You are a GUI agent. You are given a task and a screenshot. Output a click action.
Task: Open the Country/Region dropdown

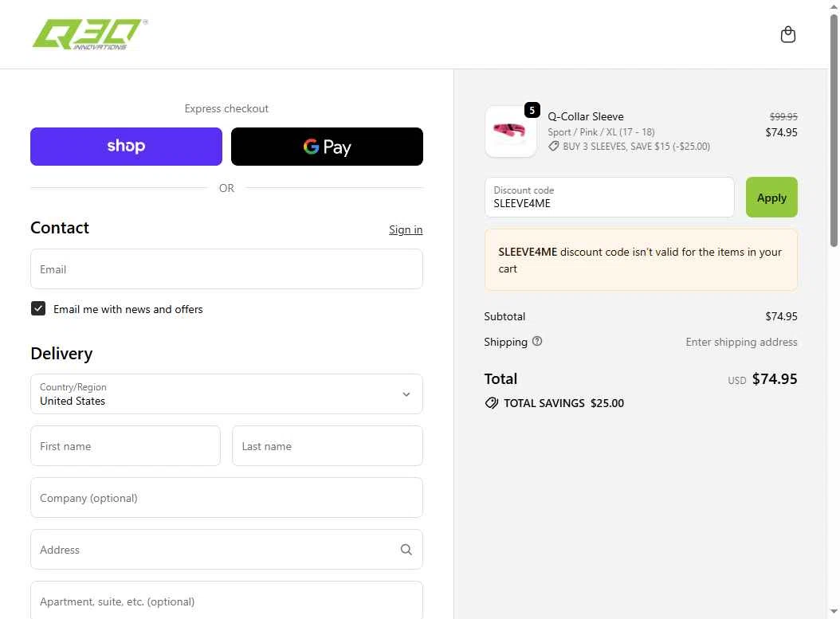[226, 394]
